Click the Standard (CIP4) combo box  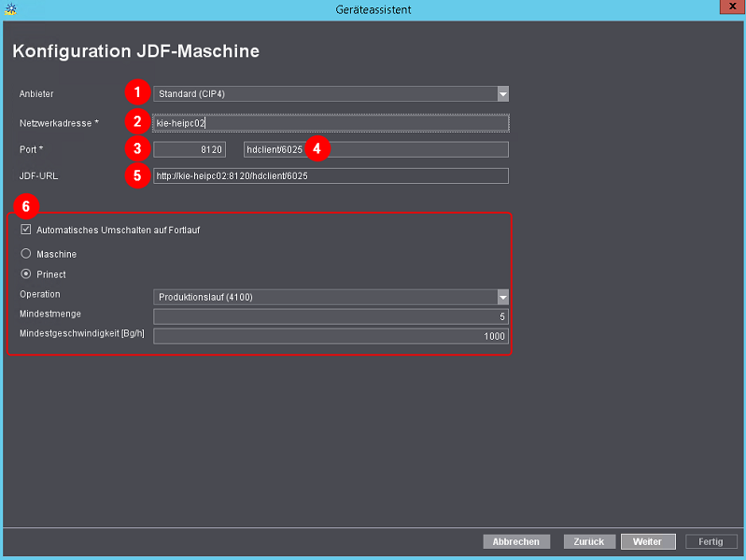[x=324, y=94]
